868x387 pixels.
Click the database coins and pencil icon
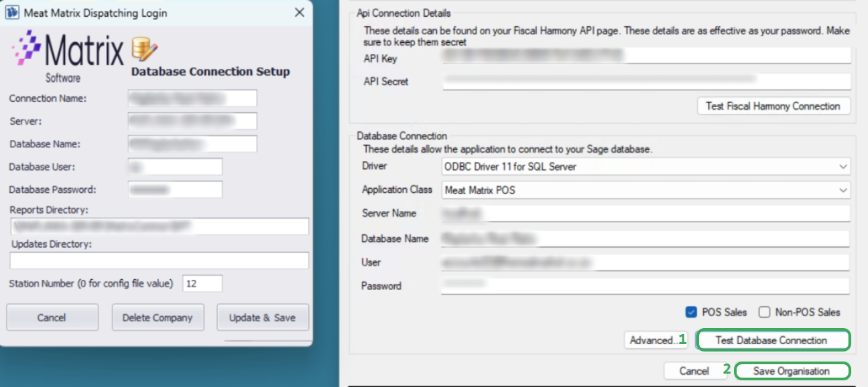[x=144, y=50]
